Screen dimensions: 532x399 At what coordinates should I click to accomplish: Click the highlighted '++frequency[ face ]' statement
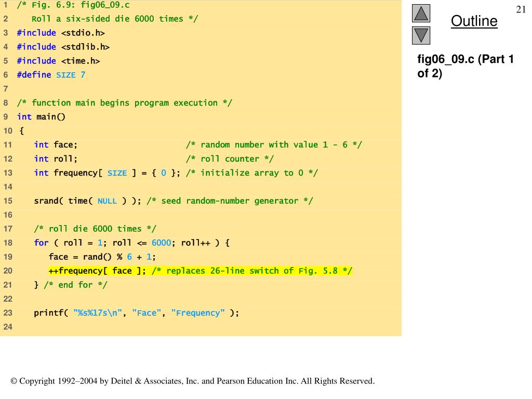pos(97,271)
